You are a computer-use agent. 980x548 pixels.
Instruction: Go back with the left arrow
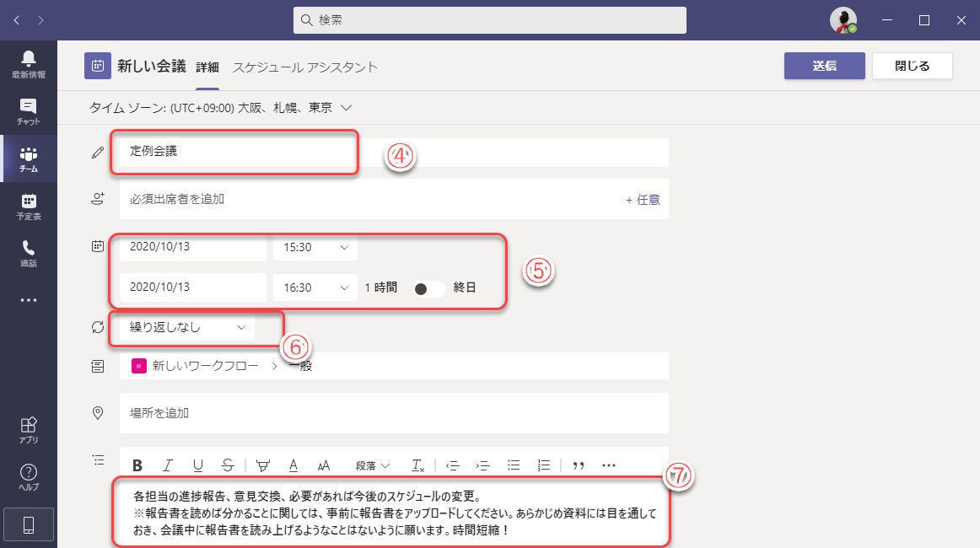pyautogui.click(x=17, y=20)
